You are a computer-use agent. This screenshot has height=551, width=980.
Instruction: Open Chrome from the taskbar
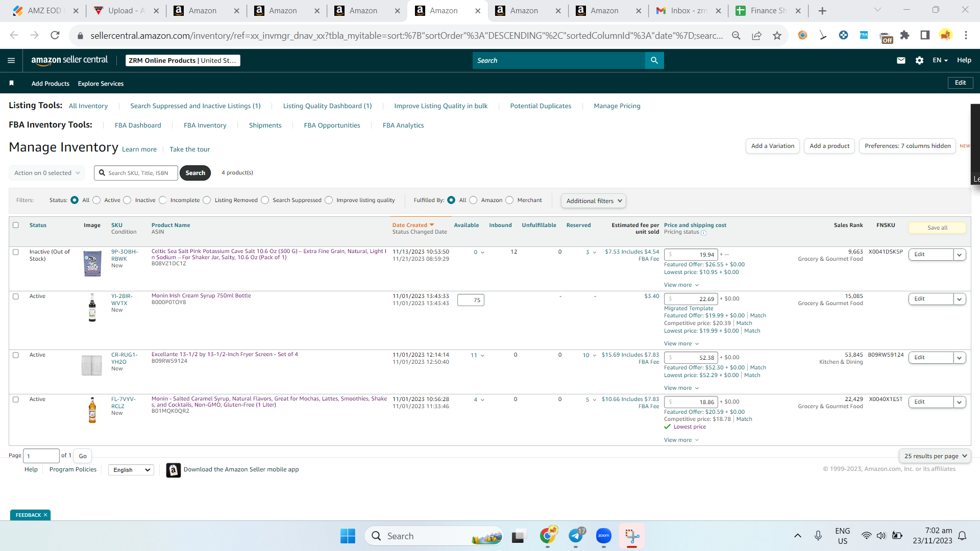(x=548, y=536)
